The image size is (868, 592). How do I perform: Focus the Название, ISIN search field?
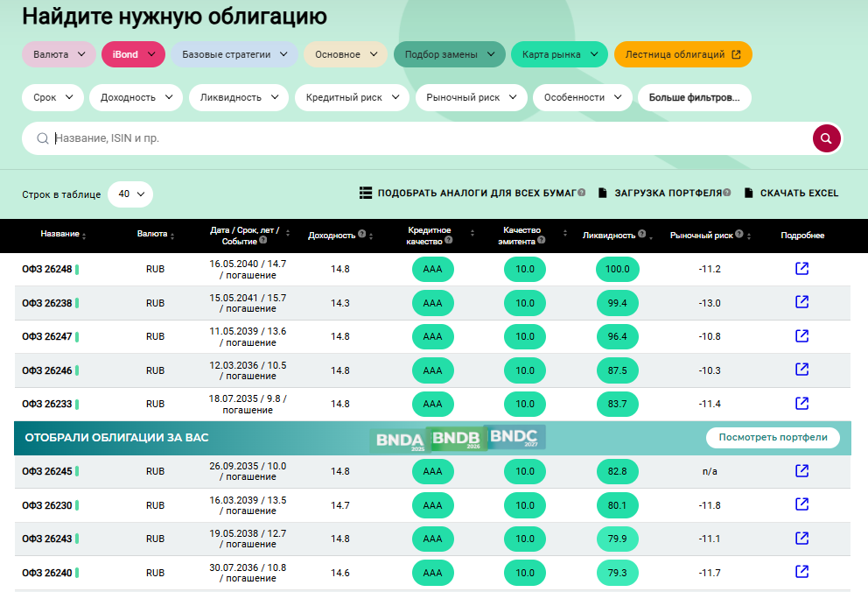(x=420, y=138)
